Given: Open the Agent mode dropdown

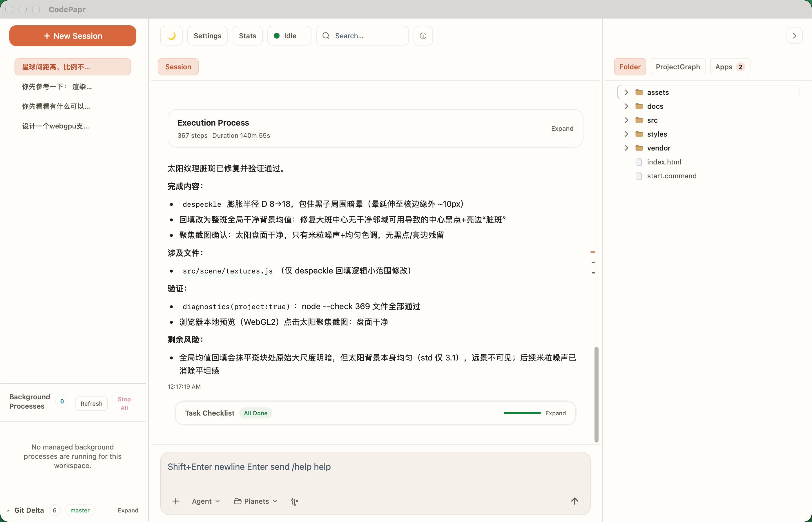Looking at the screenshot, I should pyautogui.click(x=206, y=501).
